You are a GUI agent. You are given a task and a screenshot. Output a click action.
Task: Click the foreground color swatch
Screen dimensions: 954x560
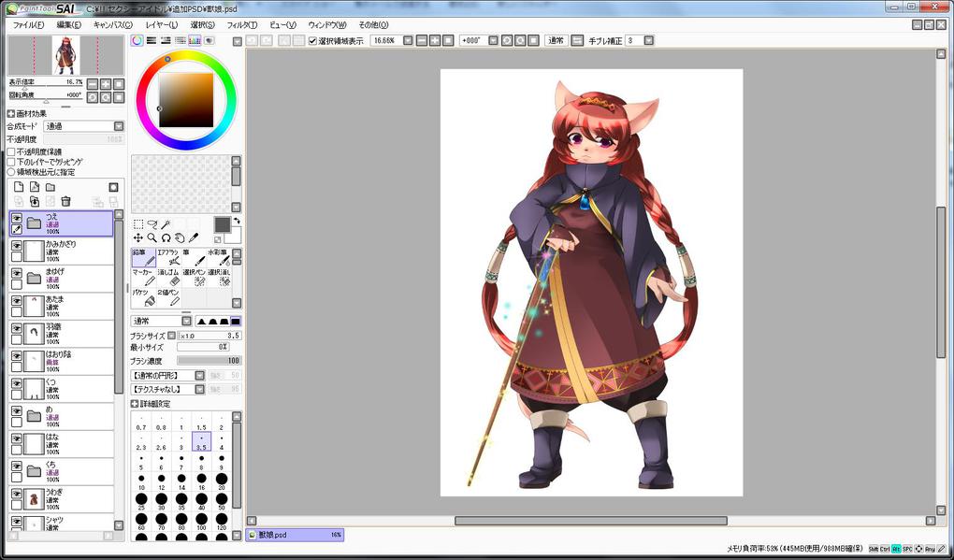click(x=222, y=224)
